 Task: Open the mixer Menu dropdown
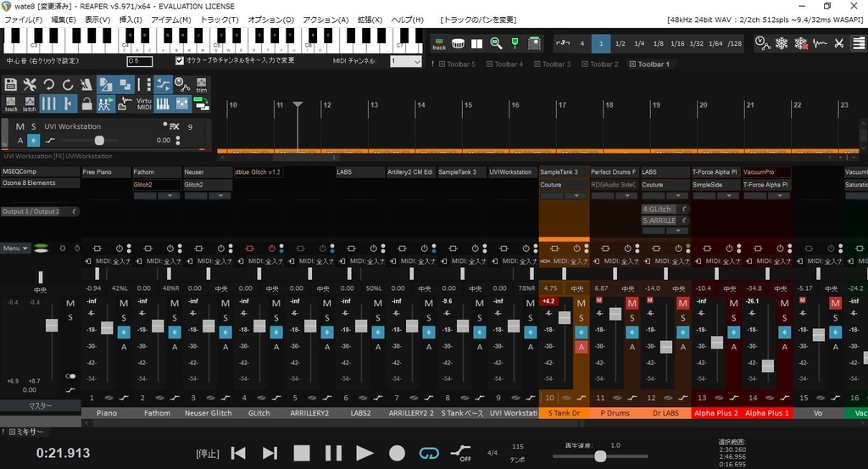15,248
